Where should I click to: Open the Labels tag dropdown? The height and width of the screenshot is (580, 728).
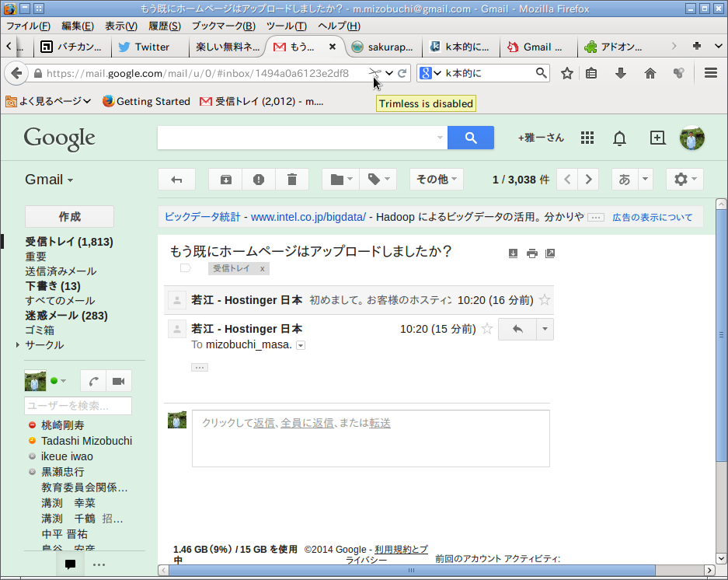point(378,180)
